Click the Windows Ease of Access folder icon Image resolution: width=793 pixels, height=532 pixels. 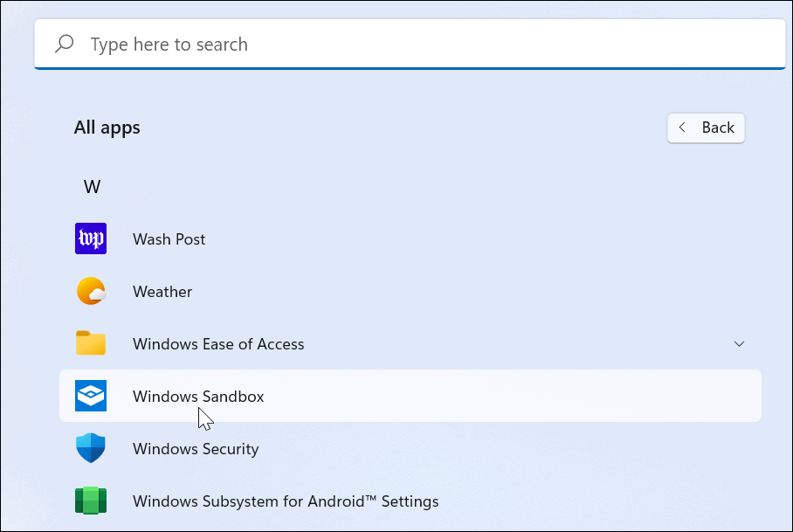coord(91,343)
